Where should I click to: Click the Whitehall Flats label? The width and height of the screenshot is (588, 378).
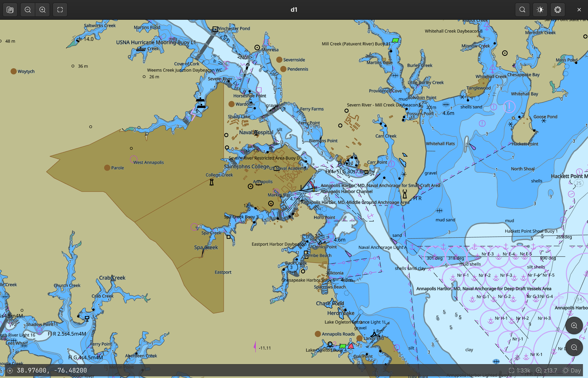pos(440,144)
